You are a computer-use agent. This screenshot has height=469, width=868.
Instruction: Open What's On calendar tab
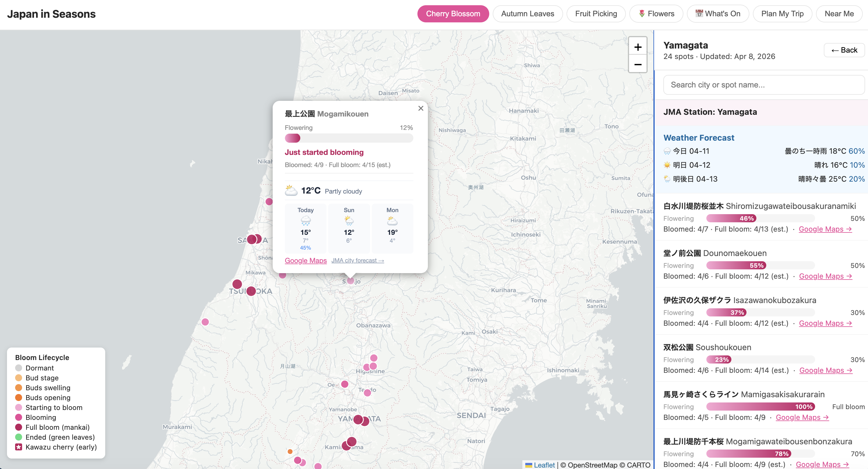coord(717,14)
